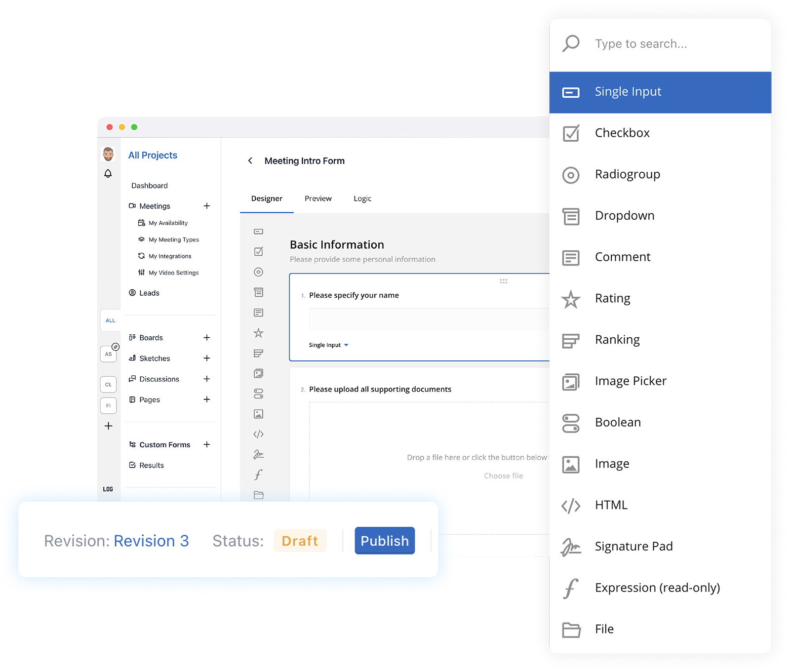Pick the Ranking question type
The height and width of the screenshot is (672, 790).
[x=660, y=340]
